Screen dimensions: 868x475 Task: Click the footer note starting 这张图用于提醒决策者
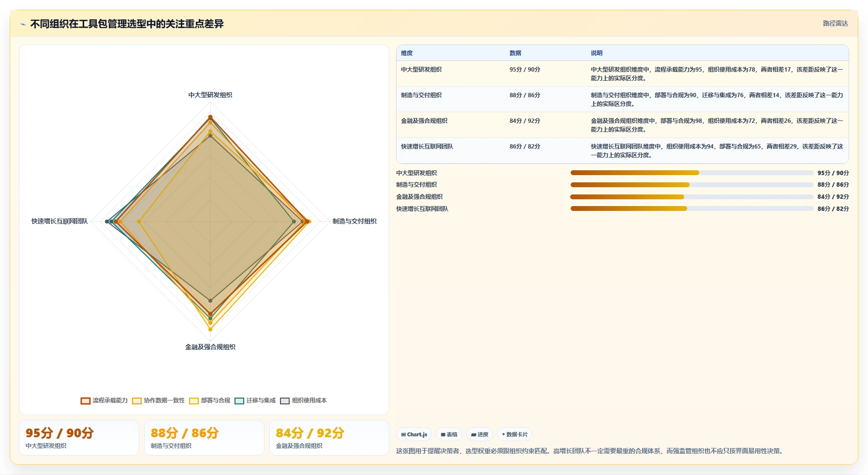(x=591, y=451)
